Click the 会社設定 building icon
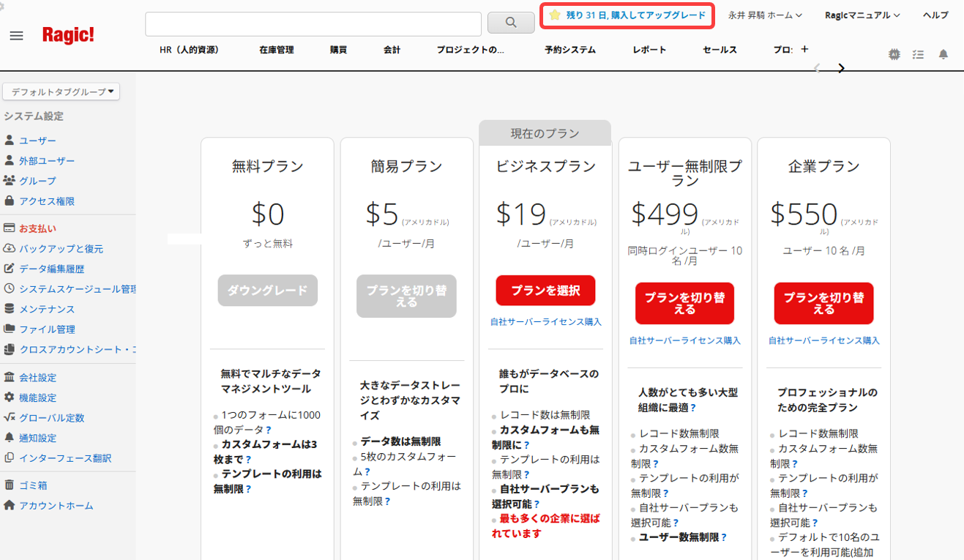This screenshot has height=560, width=964. [x=10, y=377]
